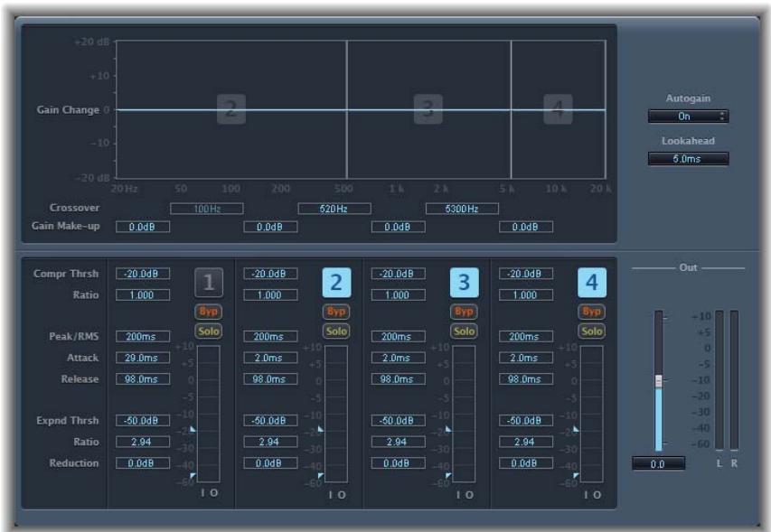Click band 2 expander threshold arrow on meter

point(321,475)
